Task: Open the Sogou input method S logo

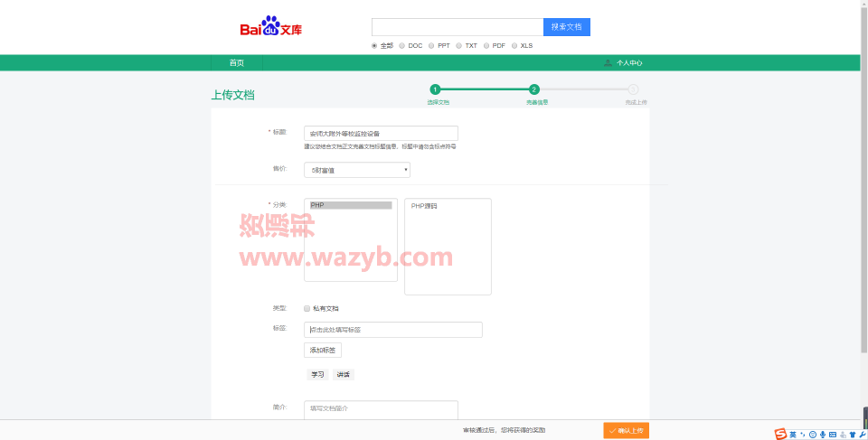Action: coord(780,434)
